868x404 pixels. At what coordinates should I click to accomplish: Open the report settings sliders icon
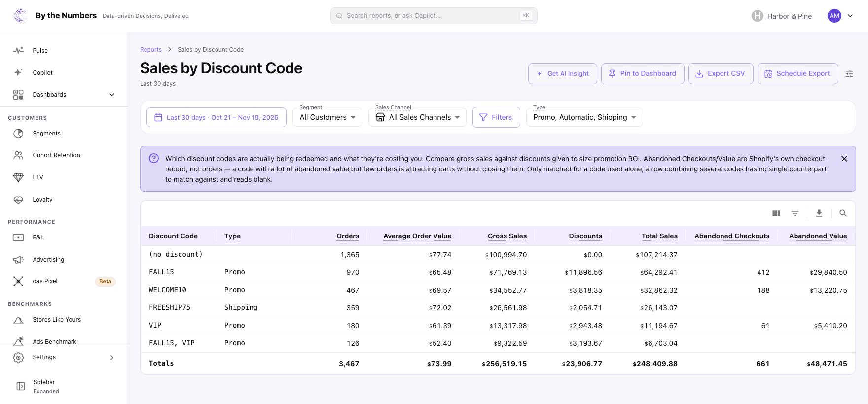(x=849, y=74)
